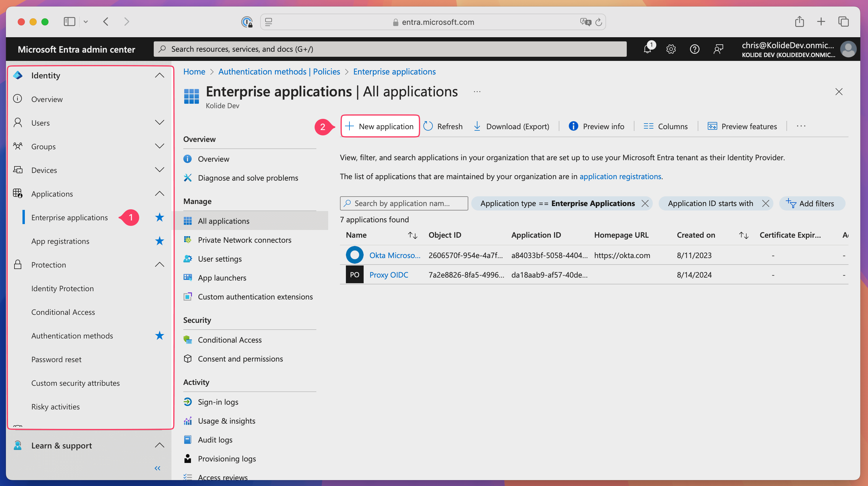Expand the Users section chevron

pyautogui.click(x=159, y=123)
